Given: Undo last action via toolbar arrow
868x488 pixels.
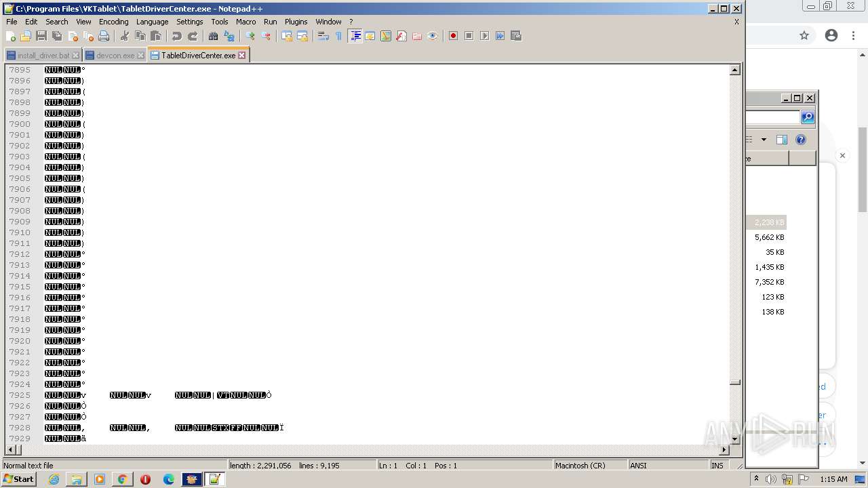Looking at the screenshot, I should 177,36.
